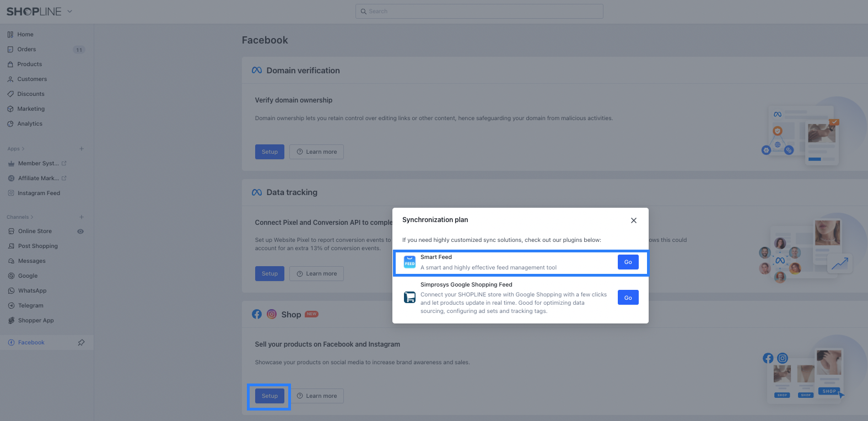Toggle Online Store visibility eye icon
This screenshot has width=868, height=421.
coord(80,231)
